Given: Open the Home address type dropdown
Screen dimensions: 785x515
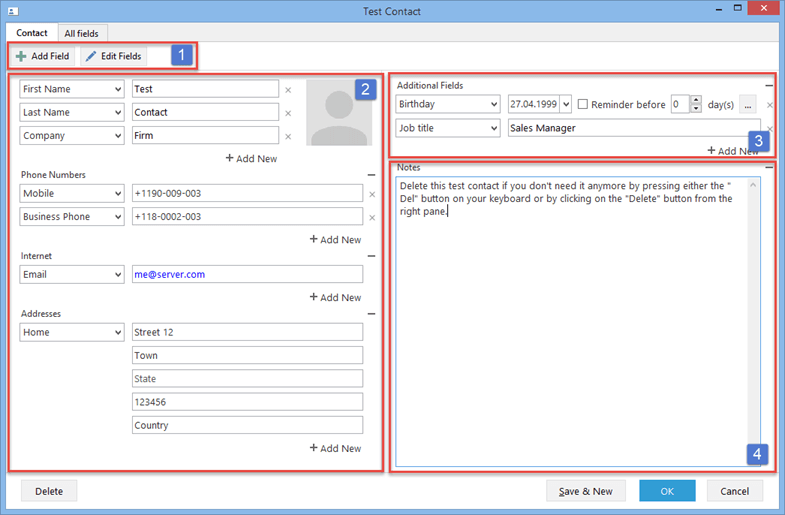Looking at the screenshot, I should (118, 332).
